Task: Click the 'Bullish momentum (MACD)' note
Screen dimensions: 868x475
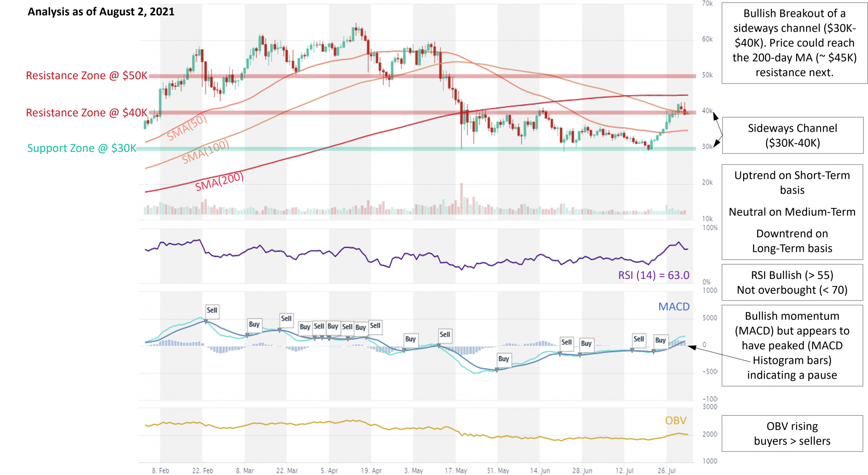Action: tap(792, 346)
